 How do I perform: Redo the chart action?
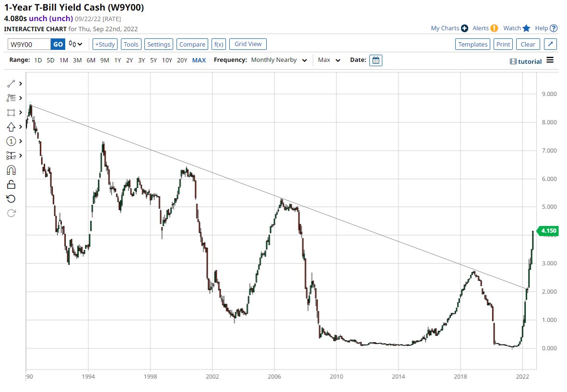pyautogui.click(x=11, y=213)
